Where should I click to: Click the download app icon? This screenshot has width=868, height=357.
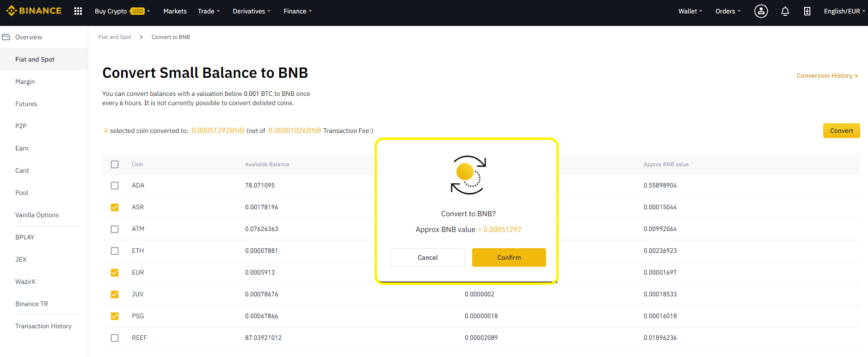[x=807, y=11]
